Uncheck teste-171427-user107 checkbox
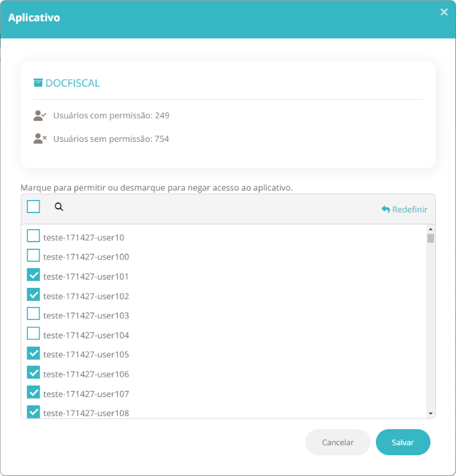Screen dimensions: 456x476 click(33, 392)
